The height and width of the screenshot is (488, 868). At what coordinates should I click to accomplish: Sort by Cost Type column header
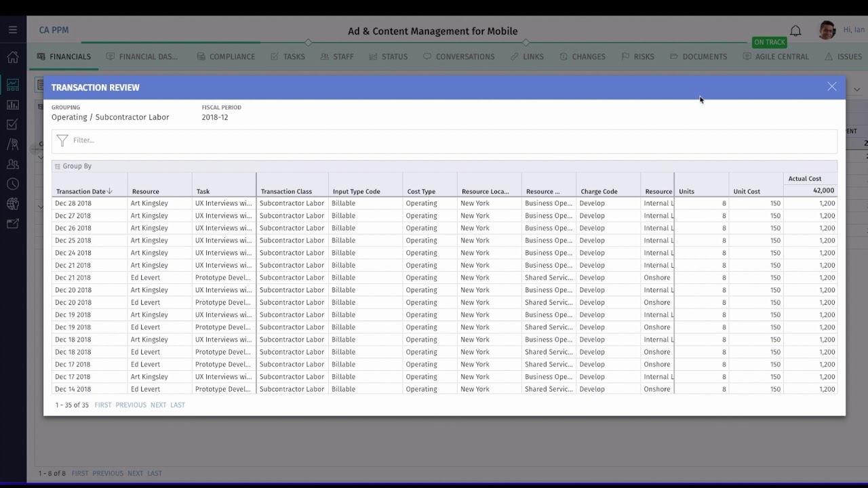pyautogui.click(x=421, y=192)
